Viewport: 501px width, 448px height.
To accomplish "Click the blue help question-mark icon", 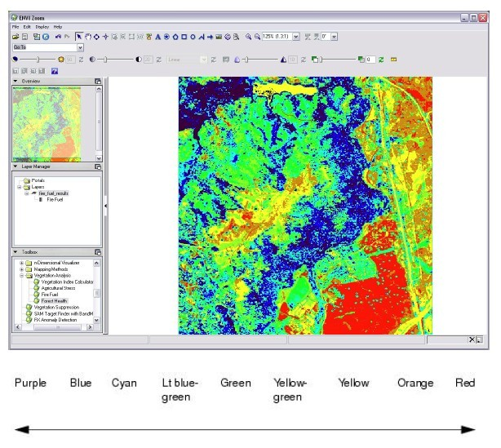I will (54, 71).
